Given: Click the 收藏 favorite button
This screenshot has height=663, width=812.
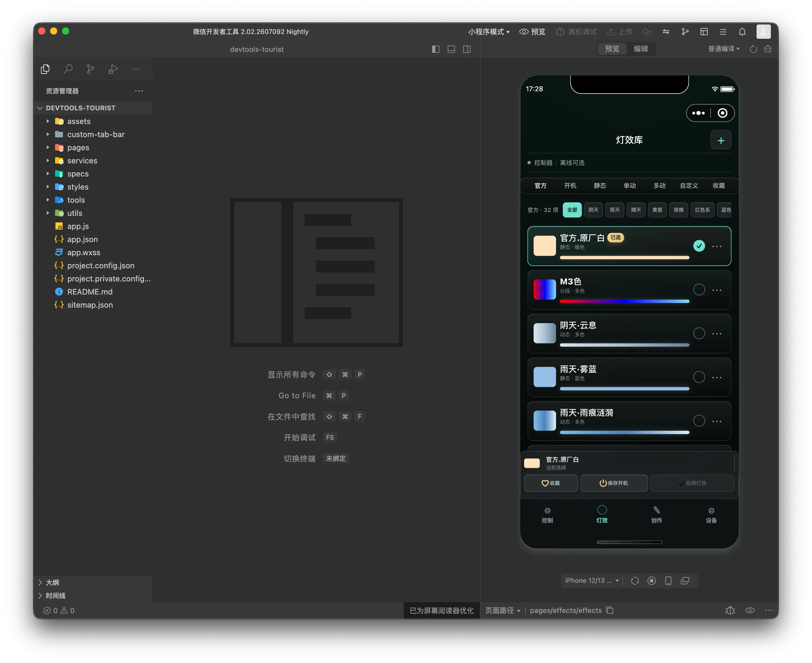Looking at the screenshot, I should pyautogui.click(x=550, y=483).
